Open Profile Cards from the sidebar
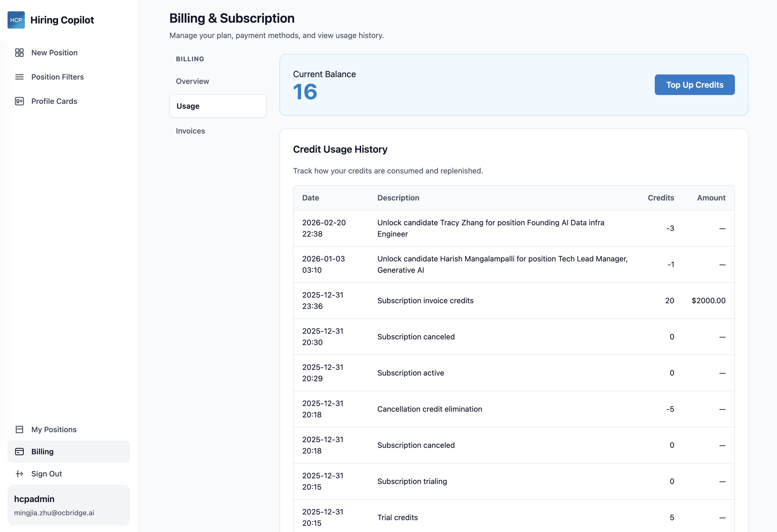Viewport: 777px width, 532px height. (54, 101)
